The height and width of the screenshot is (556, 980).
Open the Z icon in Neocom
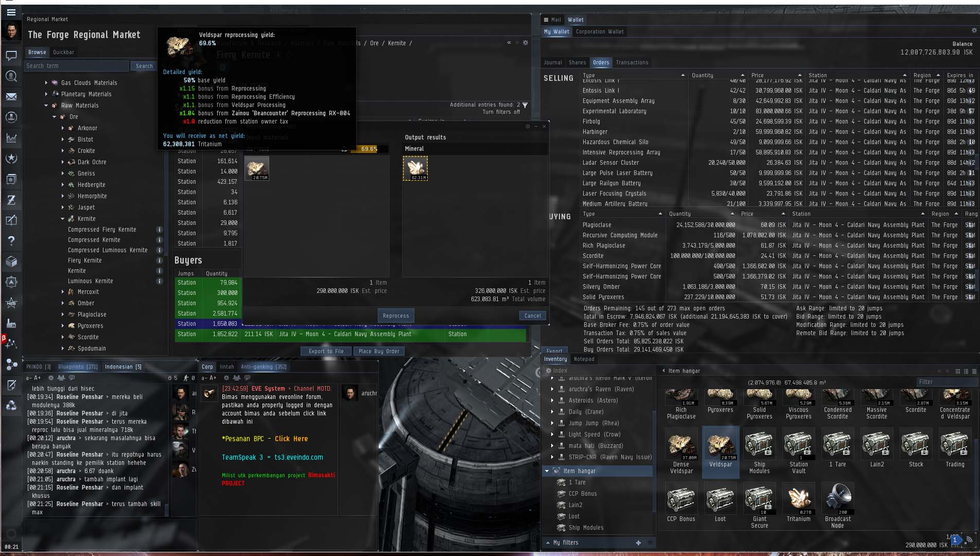(x=11, y=200)
